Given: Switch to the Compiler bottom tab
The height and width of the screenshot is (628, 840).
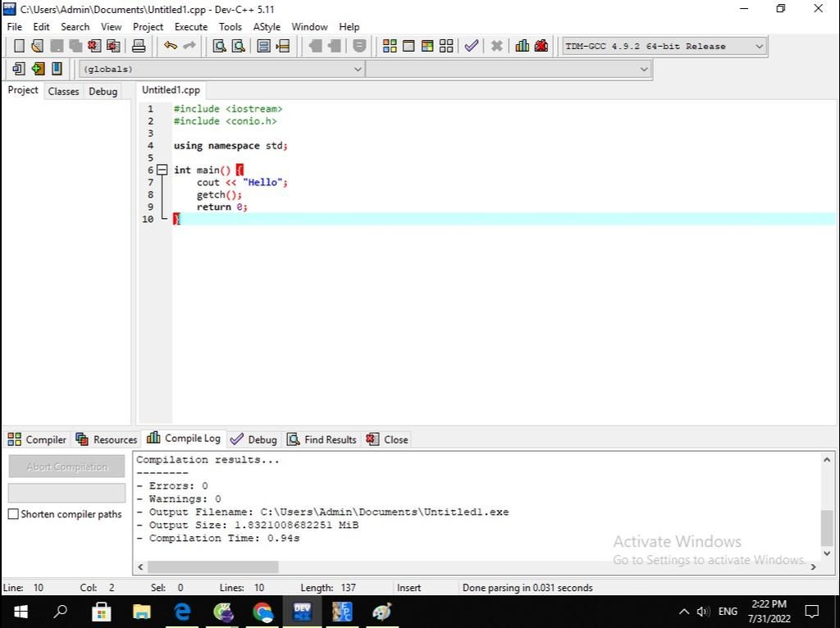Looking at the screenshot, I should point(36,439).
